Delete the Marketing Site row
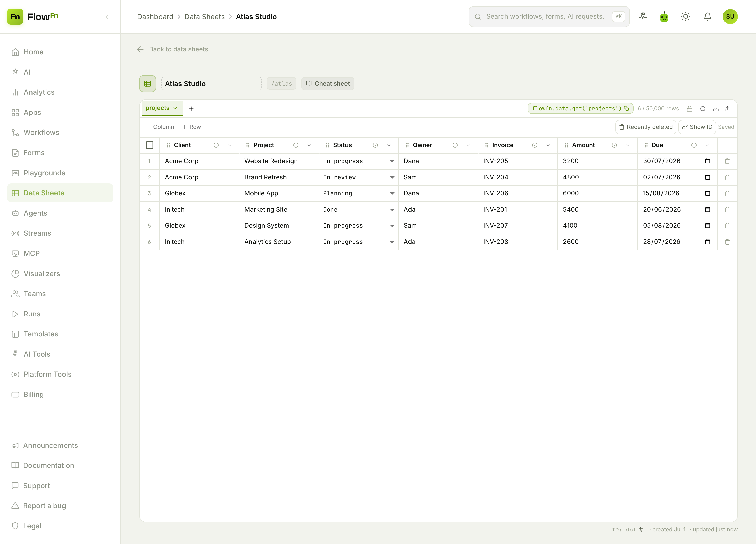Viewport: 756px width, 544px height. [727, 210]
